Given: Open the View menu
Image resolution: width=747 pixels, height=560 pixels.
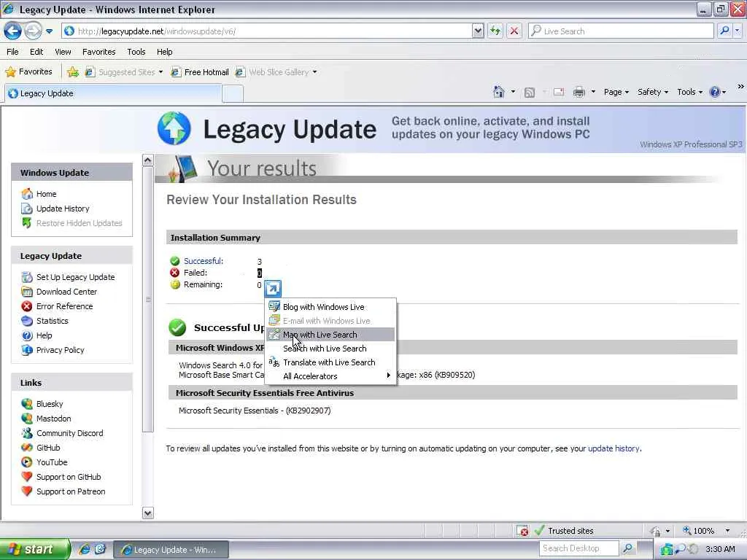Looking at the screenshot, I should click(63, 52).
